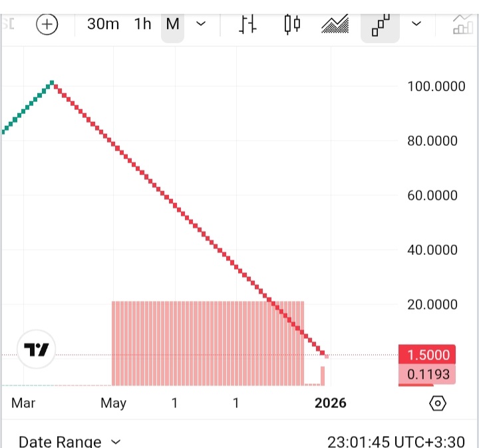This screenshot has width=479, height=448.
Task: Switch to the 30m timeframe
Action: (103, 24)
